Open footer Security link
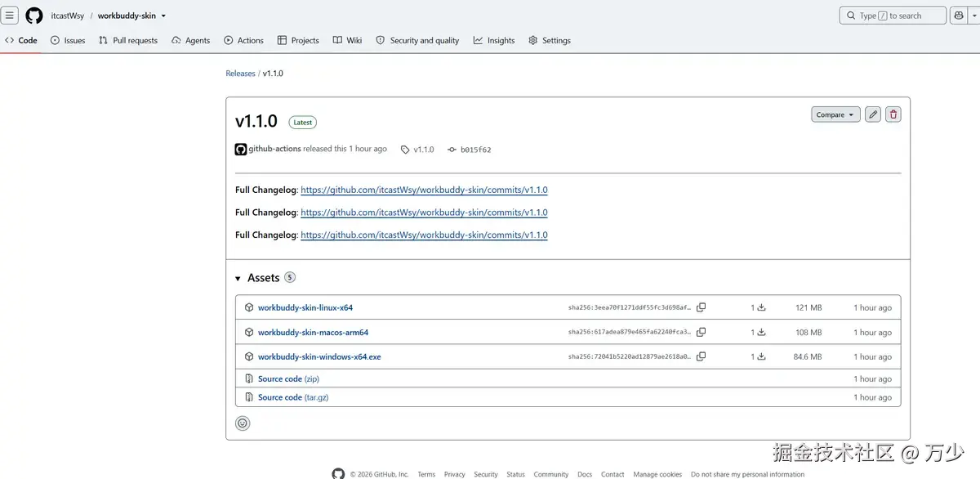This screenshot has width=980, height=479. pyautogui.click(x=486, y=474)
